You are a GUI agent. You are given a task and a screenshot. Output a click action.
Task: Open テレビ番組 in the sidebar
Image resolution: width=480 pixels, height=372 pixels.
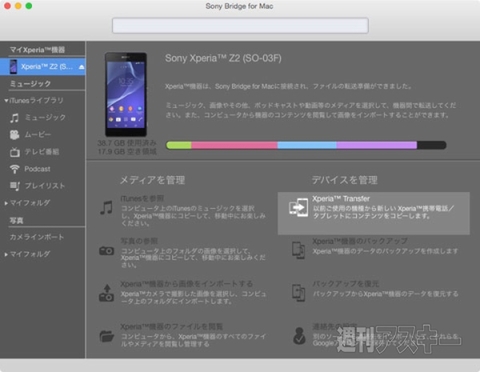click(42, 152)
